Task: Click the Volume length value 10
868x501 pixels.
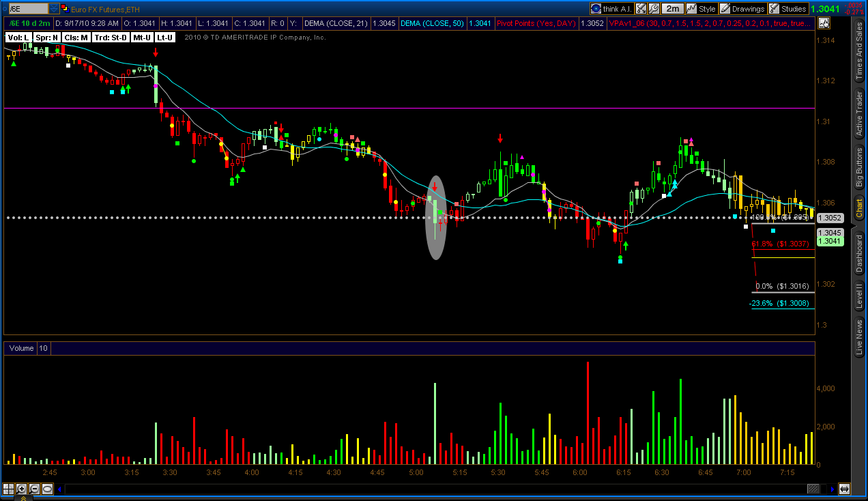Action: pyautogui.click(x=42, y=348)
